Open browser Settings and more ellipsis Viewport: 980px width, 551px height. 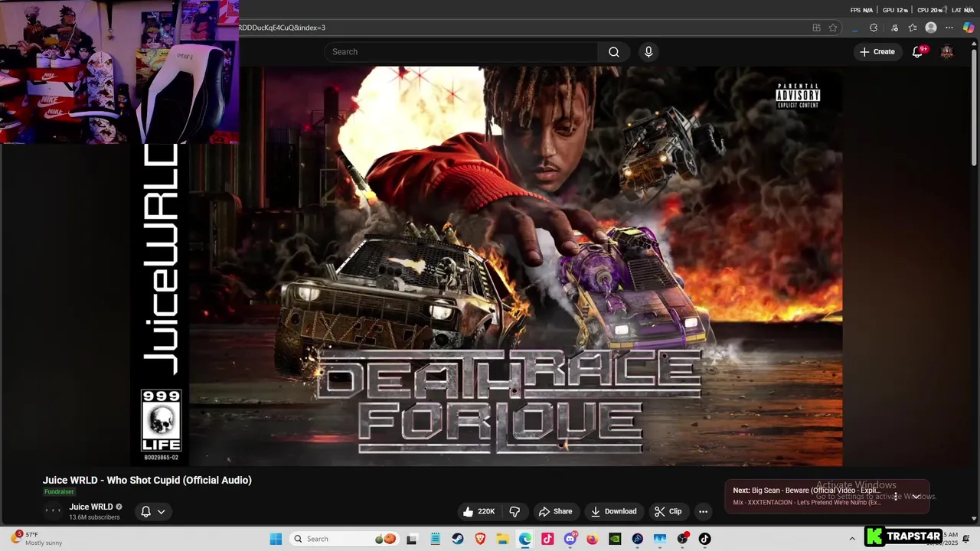950,28
